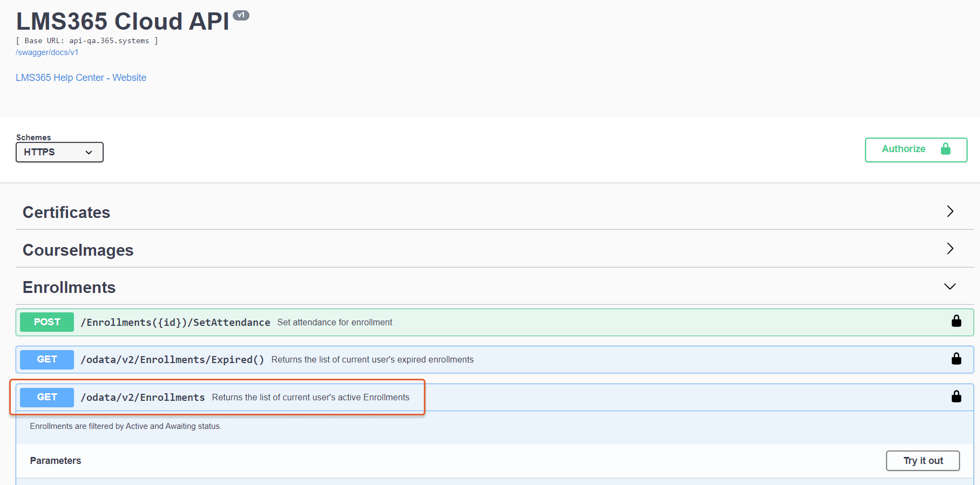Viewport: 980px width, 485px height.
Task: Click the /odata/v2/Enrollments/Expired() path
Action: [x=172, y=360]
